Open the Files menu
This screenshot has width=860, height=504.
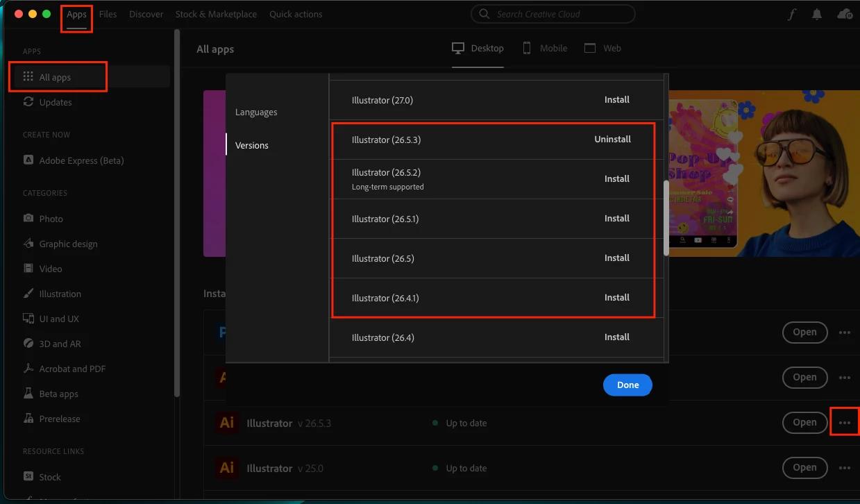(x=108, y=14)
